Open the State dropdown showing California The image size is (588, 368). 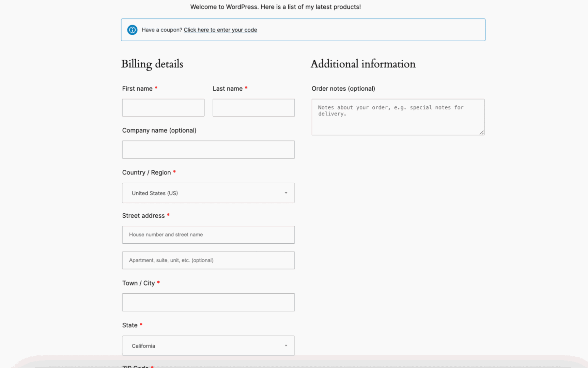208,346
